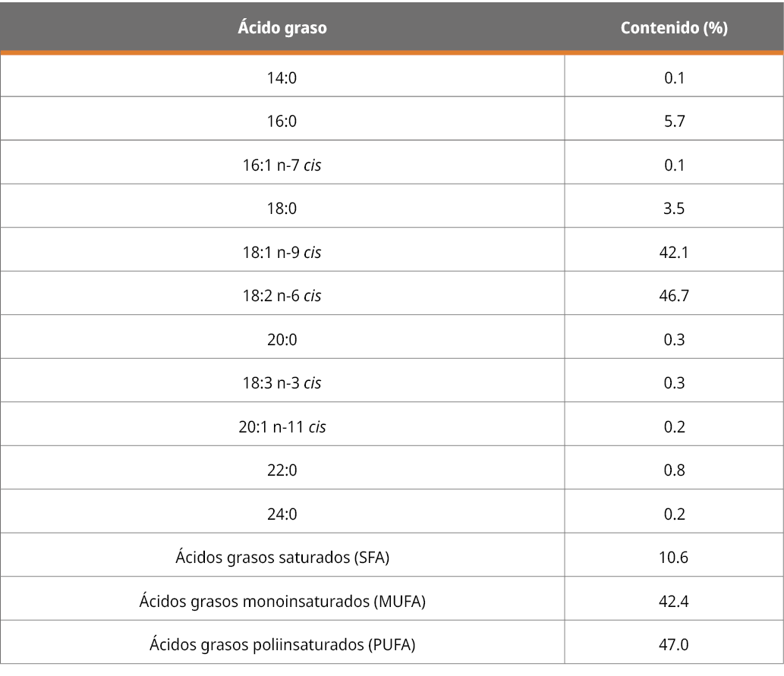Click the "Contenido (%)" column header
The image size is (784, 676).
(673, 28)
